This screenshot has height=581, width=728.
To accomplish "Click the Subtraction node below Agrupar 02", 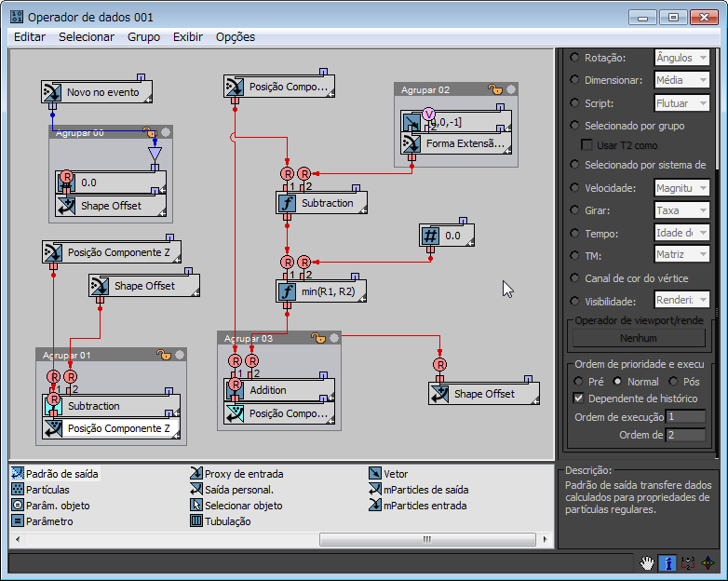I will point(321,203).
